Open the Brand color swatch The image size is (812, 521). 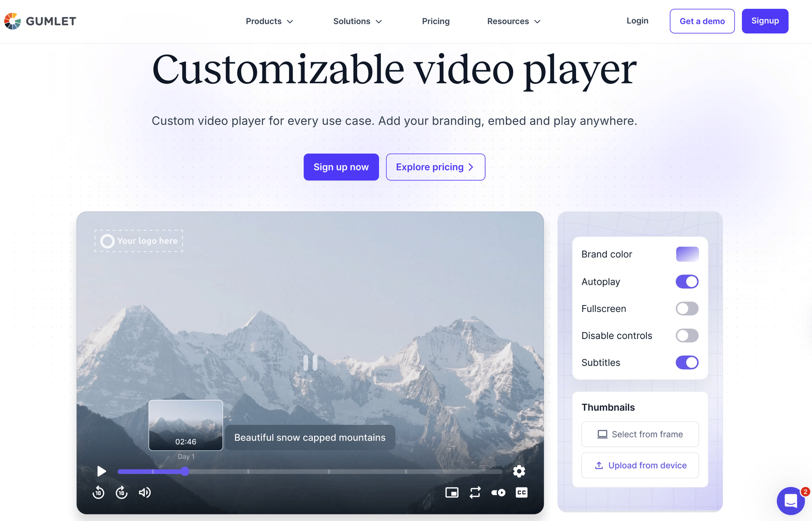click(x=687, y=254)
